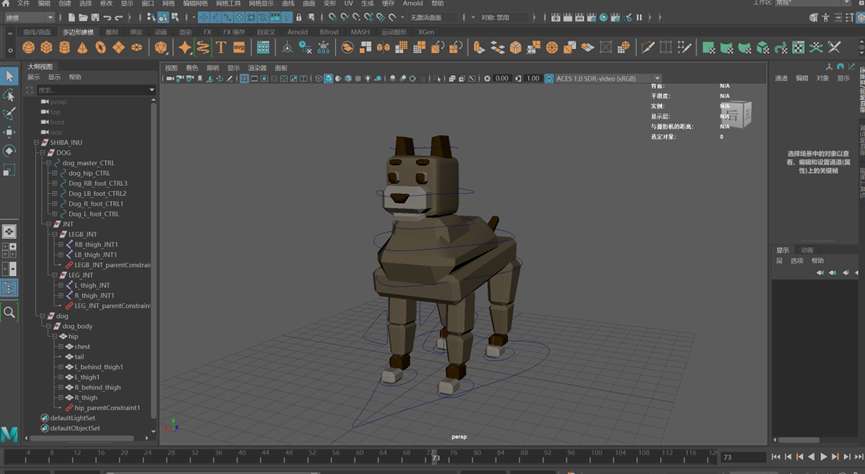Switch to the FX shelf tab
The width and height of the screenshot is (865, 474).
pos(207,32)
